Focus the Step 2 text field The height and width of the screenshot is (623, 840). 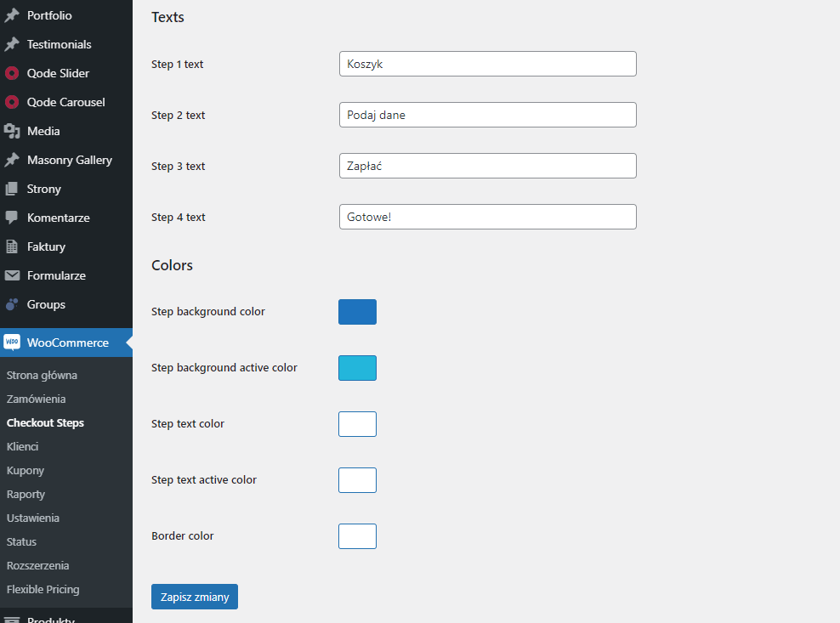487,115
